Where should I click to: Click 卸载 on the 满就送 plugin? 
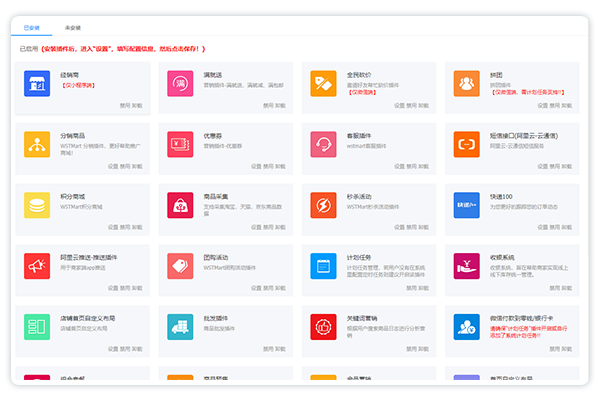pyautogui.click(x=281, y=105)
